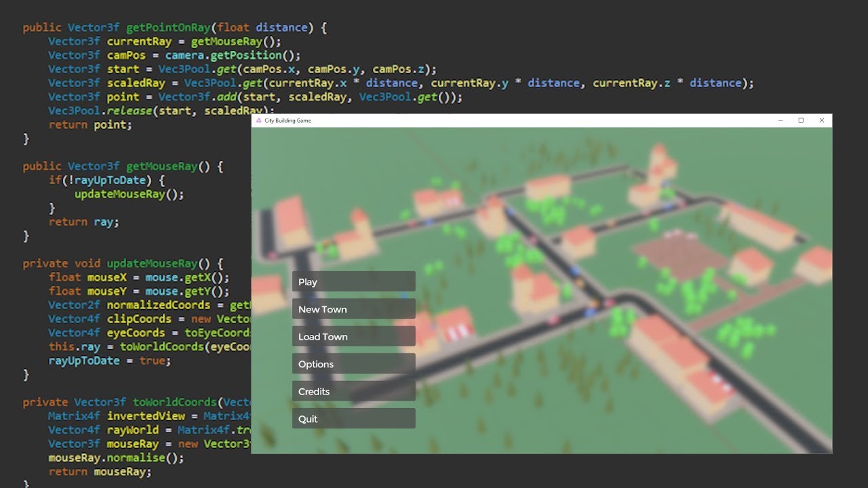Create a New Town

pyautogui.click(x=353, y=309)
